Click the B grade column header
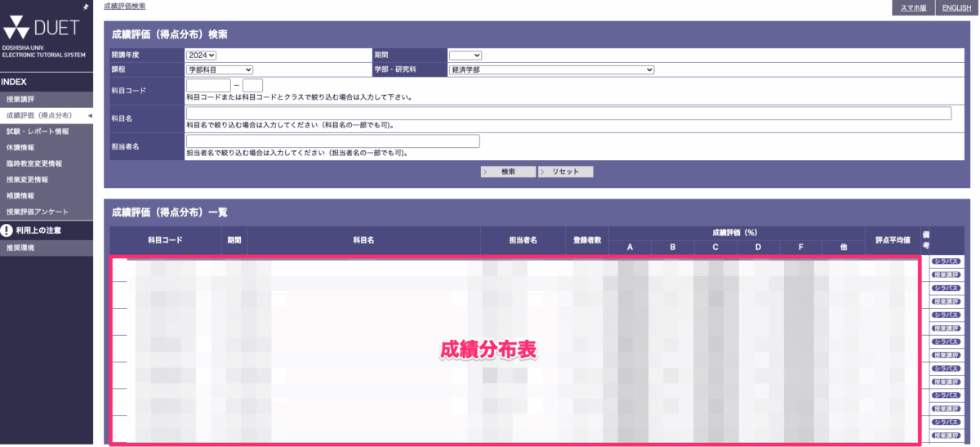980x447 pixels. 672,247
